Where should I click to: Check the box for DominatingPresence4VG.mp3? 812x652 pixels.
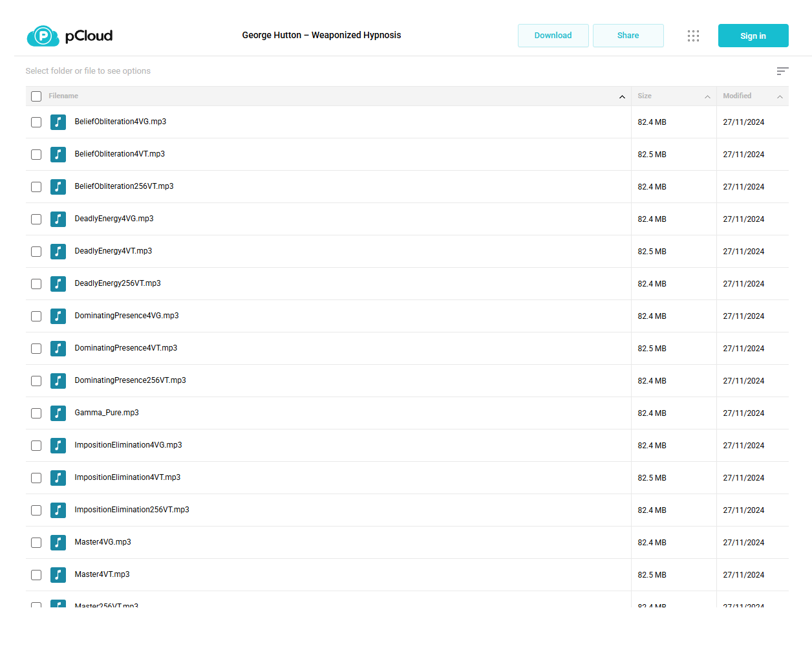click(x=36, y=316)
